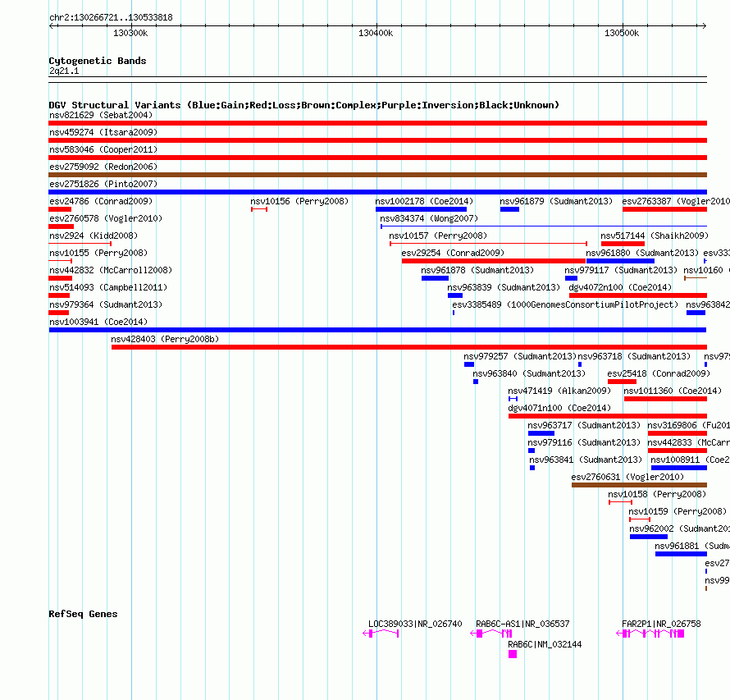Select the red esv29254 (Conrad2009) loss bar

pyautogui.click(x=494, y=261)
